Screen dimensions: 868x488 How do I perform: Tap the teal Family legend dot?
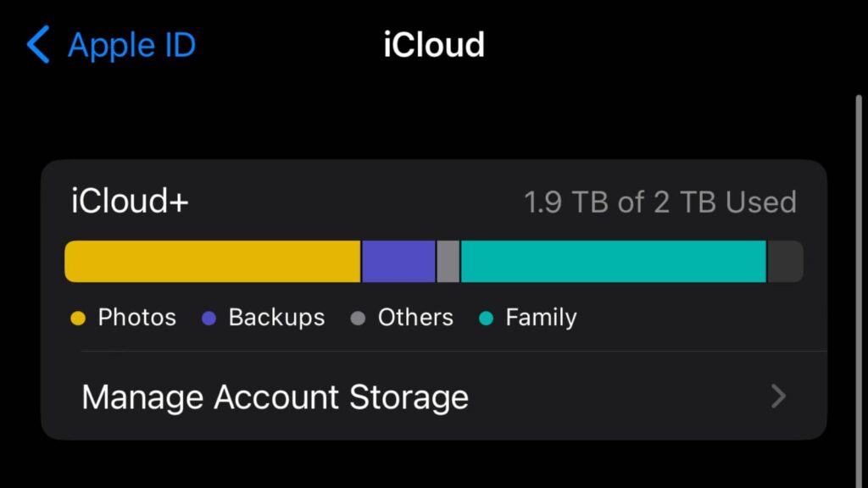[487, 319]
